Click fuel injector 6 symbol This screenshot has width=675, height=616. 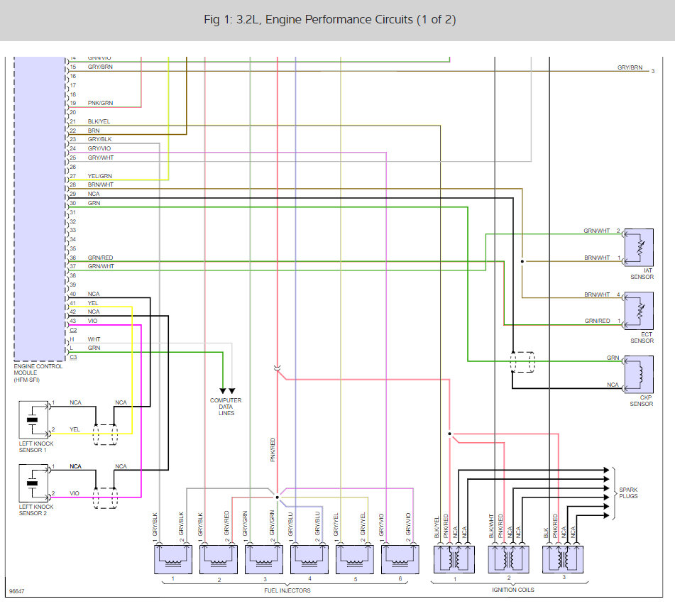[400, 560]
